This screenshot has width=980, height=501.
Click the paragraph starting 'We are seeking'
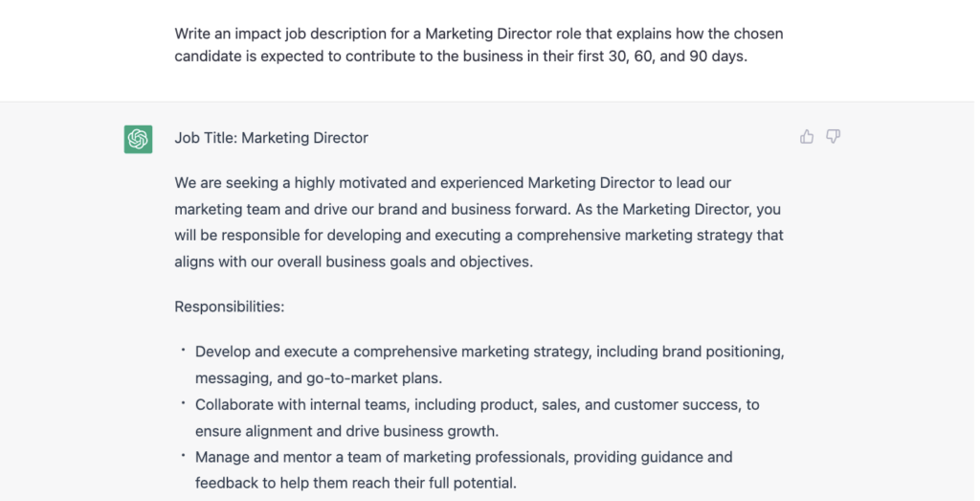click(479, 222)
